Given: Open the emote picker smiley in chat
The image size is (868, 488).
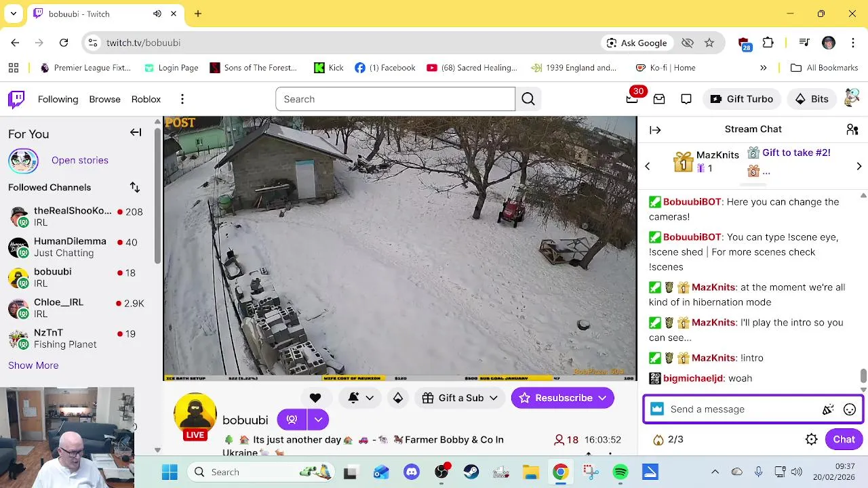Looking at the screenshot, I should point(850,409).
